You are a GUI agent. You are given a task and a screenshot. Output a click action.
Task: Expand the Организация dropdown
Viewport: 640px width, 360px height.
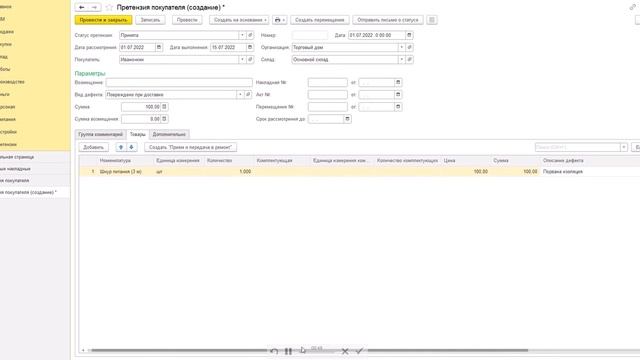402,47
